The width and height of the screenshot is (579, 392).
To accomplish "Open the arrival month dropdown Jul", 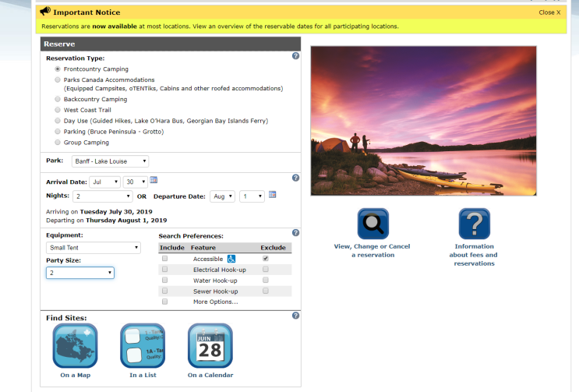I will point(105,182).
